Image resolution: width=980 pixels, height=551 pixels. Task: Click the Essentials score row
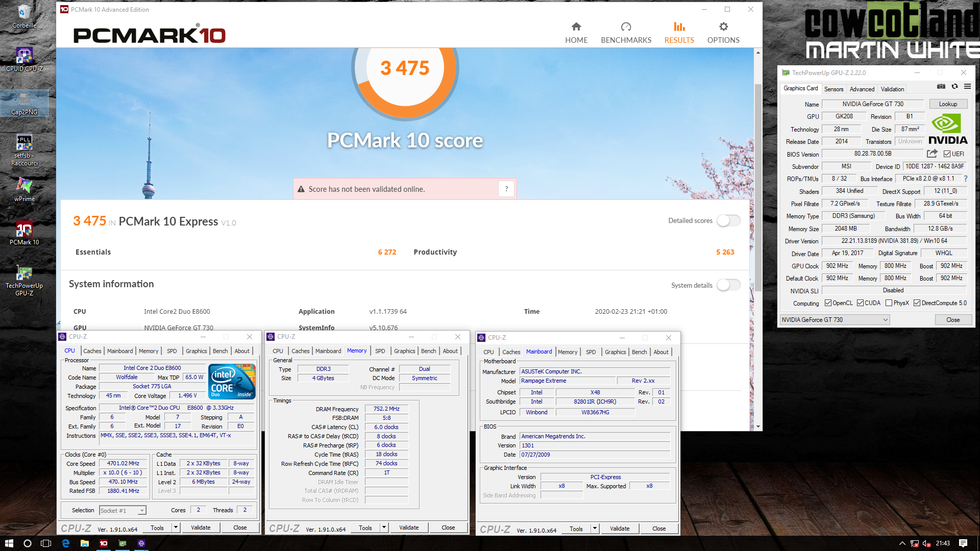point(236,252)
